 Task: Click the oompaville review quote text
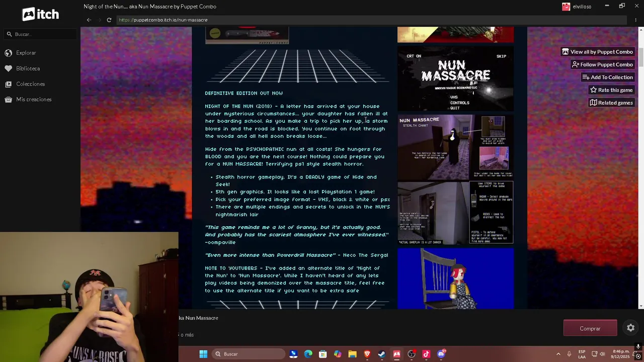(297, 235)
